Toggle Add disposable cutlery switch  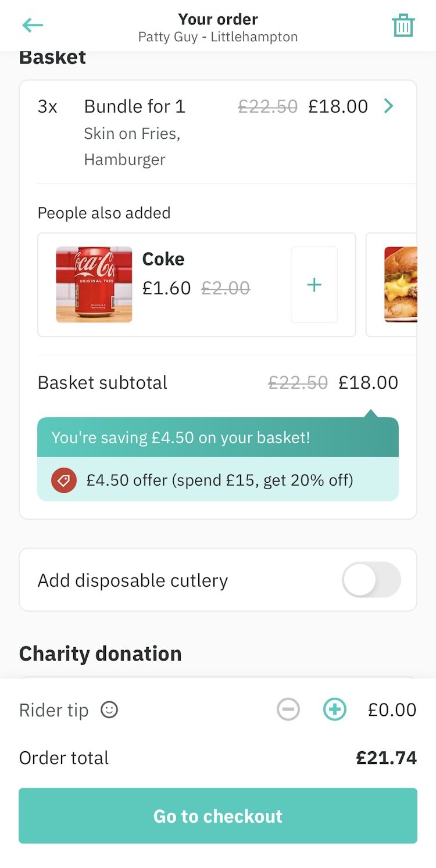(371, 580)
